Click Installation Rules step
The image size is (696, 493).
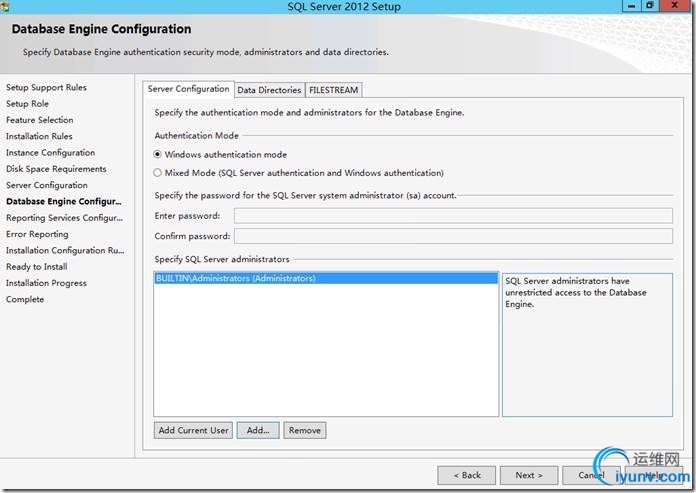[39, 136]
